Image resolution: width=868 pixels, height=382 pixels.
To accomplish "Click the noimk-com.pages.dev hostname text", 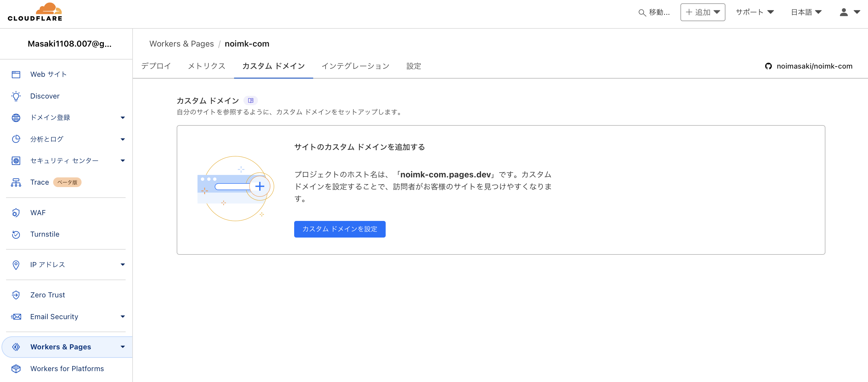I will (x=445, y=174).
